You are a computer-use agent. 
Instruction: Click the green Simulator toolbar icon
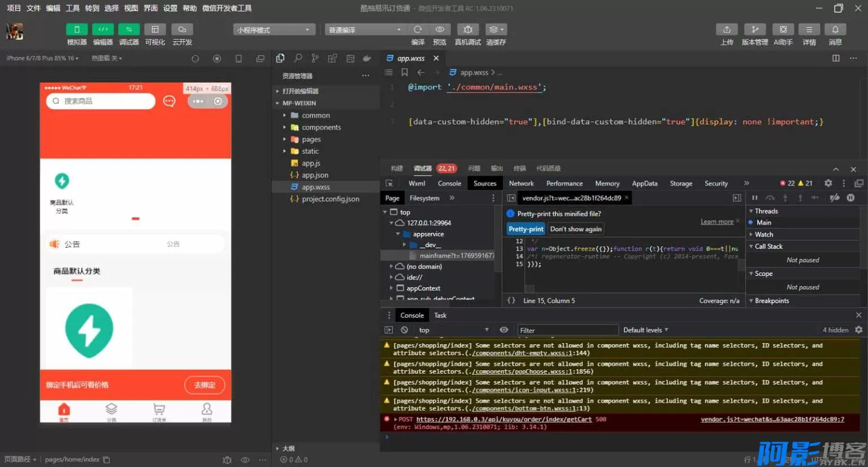pyautogui.click(x=77, y=29)
